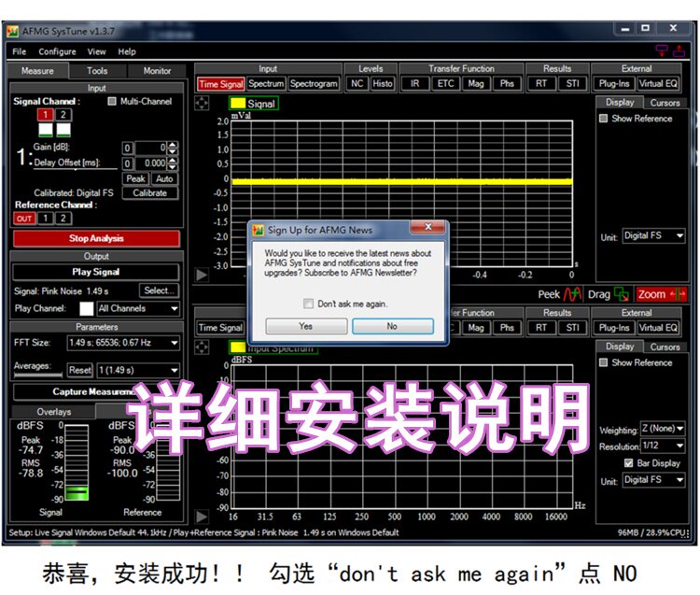The image size is (700, 595).
Task: Open the Weighting Z (None) dropdown
Action: (663, 429)
